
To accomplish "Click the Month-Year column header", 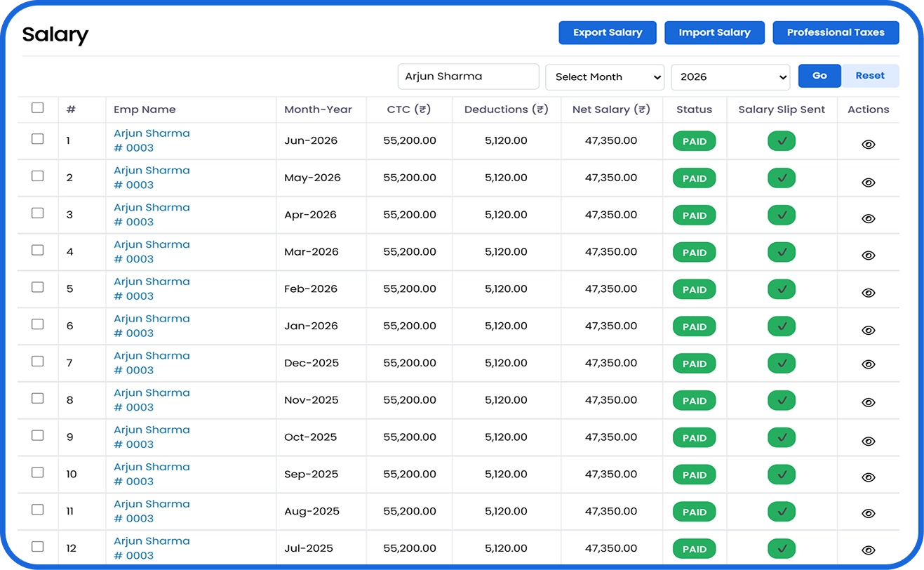I will (319, 110).
